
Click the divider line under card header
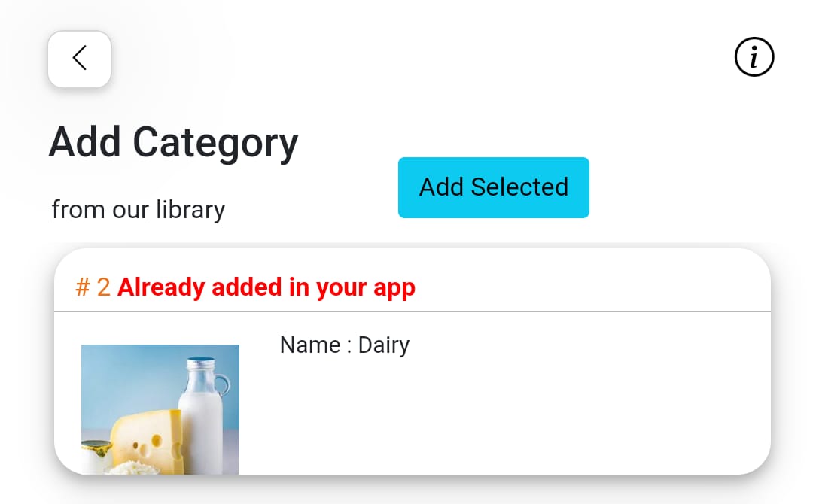[x=413, y=311]
